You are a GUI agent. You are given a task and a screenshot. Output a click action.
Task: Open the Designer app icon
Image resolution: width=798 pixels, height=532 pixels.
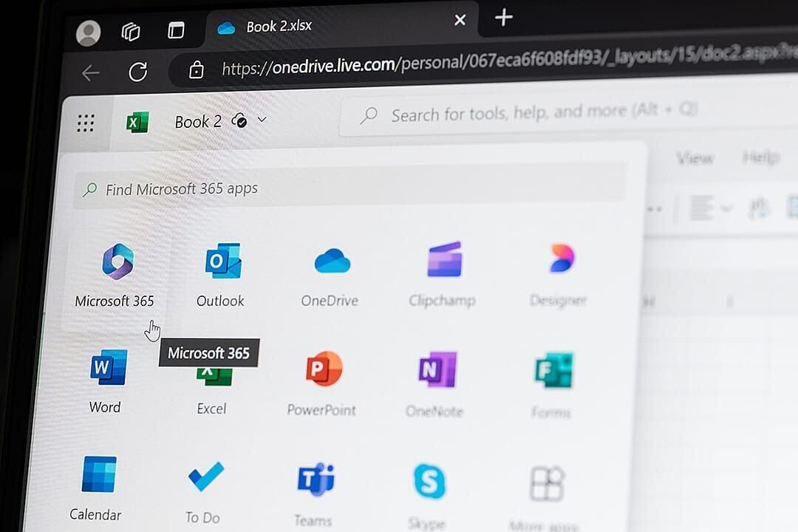[x=562, y=259]
